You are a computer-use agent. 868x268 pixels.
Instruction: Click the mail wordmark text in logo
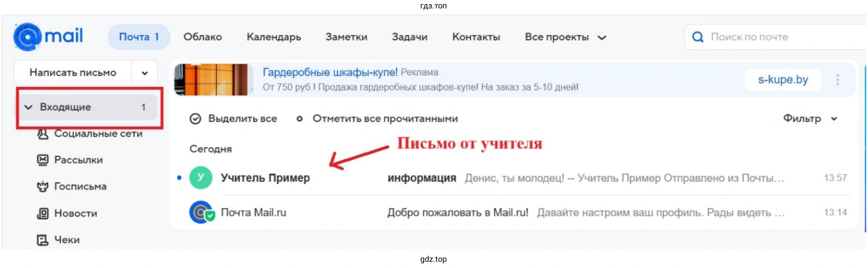[64, 35]
